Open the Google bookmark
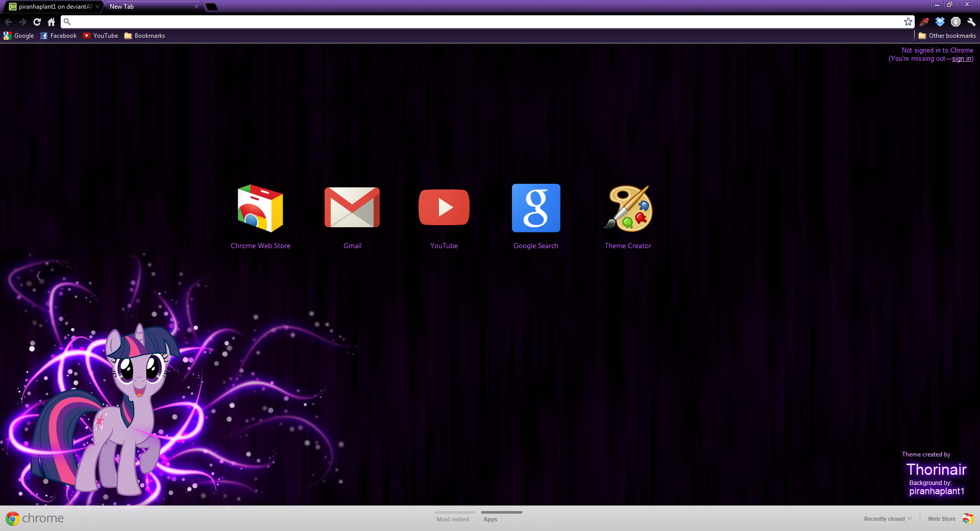The height and width of the screenshot is (531, 980). [x=18, y=36]
